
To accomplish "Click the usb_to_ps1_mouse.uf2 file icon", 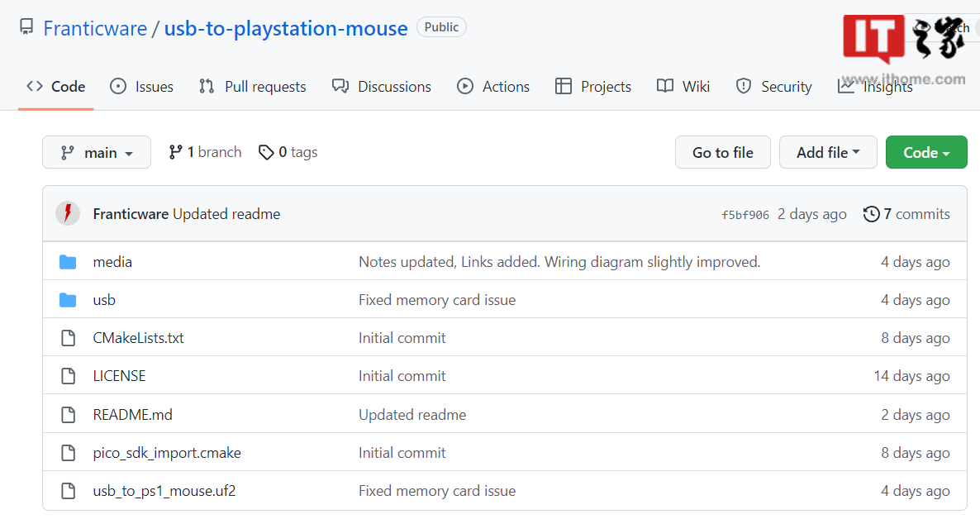I will click(68, 491).
